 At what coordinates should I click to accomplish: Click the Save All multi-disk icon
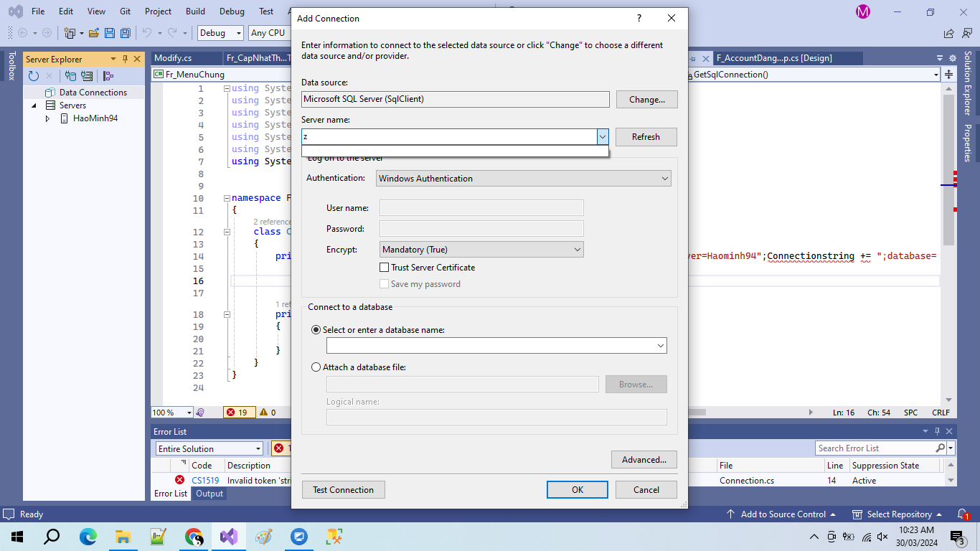pyautogui.click(x=126, y=33)
